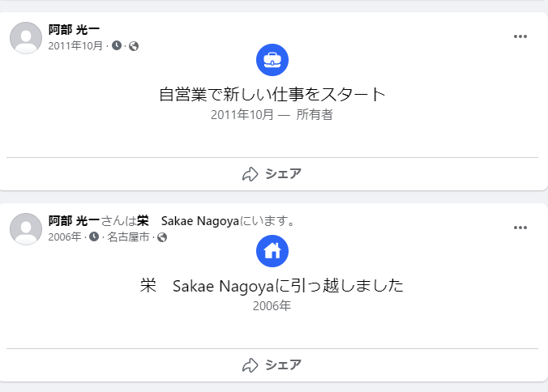Share the 自営業で新しい仕事をスタート post
Screen dimensions: 548x392
point(272,174)
